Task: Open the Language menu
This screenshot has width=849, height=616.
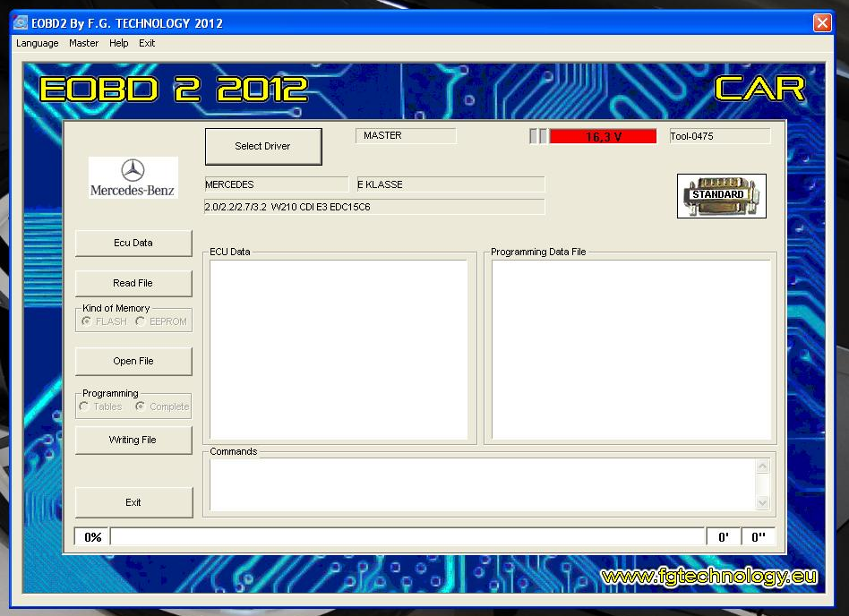Action: 38,43
